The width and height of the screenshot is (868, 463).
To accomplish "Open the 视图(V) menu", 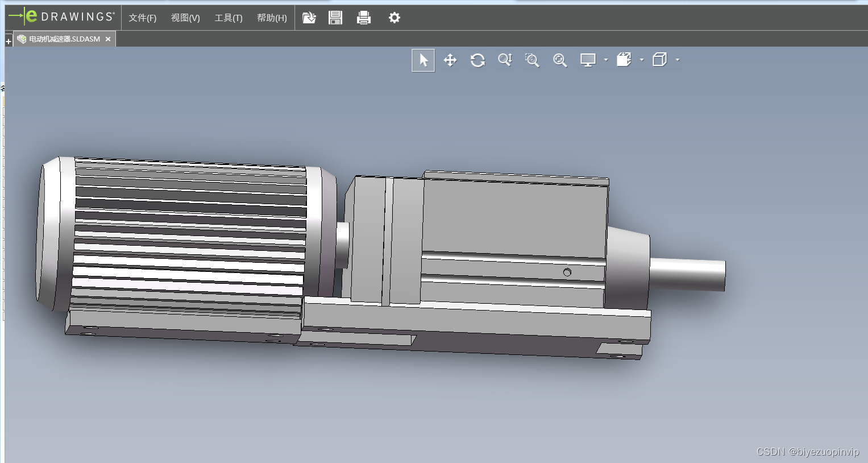I will (x=185, y=18).
